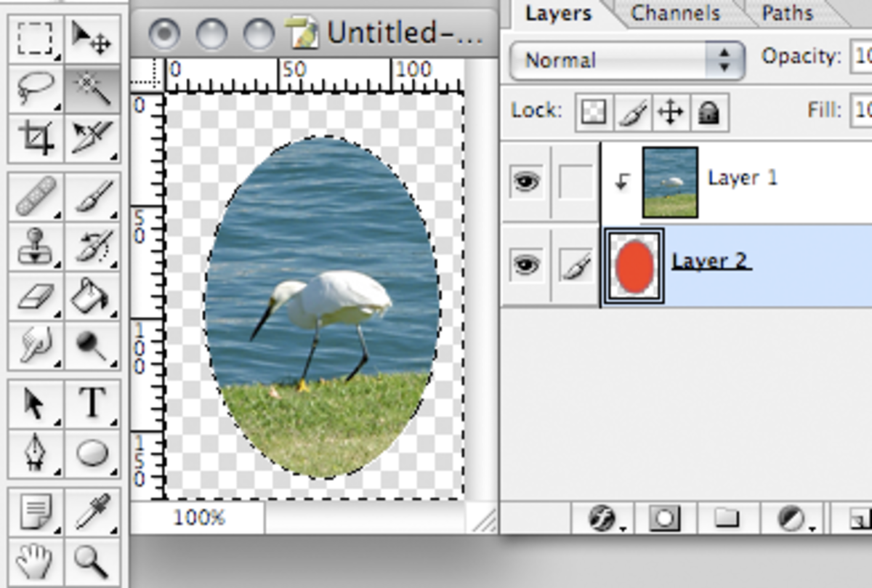Hide Layer 2 using its eye icon
The width and height of the screenshot is (872, 588).
click(526, 265)
